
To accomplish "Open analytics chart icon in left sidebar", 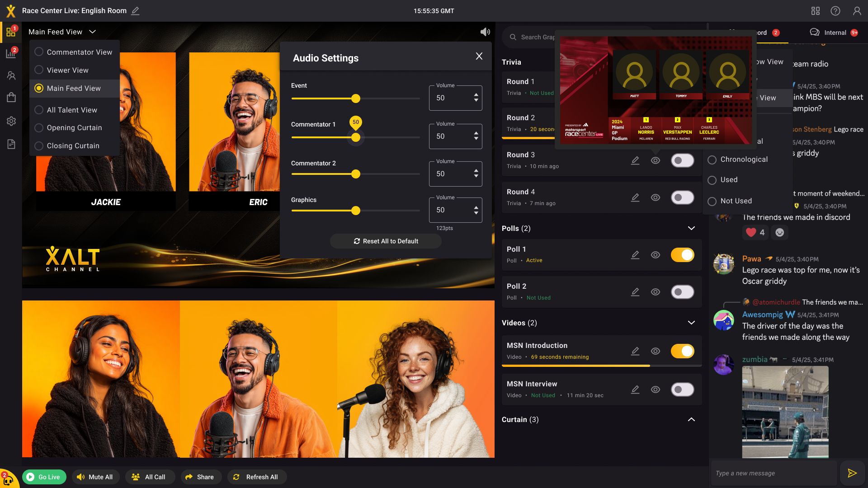I will [11, 54].
